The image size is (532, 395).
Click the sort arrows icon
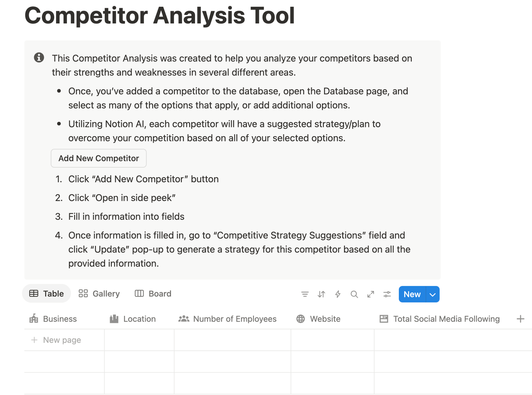point(321,294)
